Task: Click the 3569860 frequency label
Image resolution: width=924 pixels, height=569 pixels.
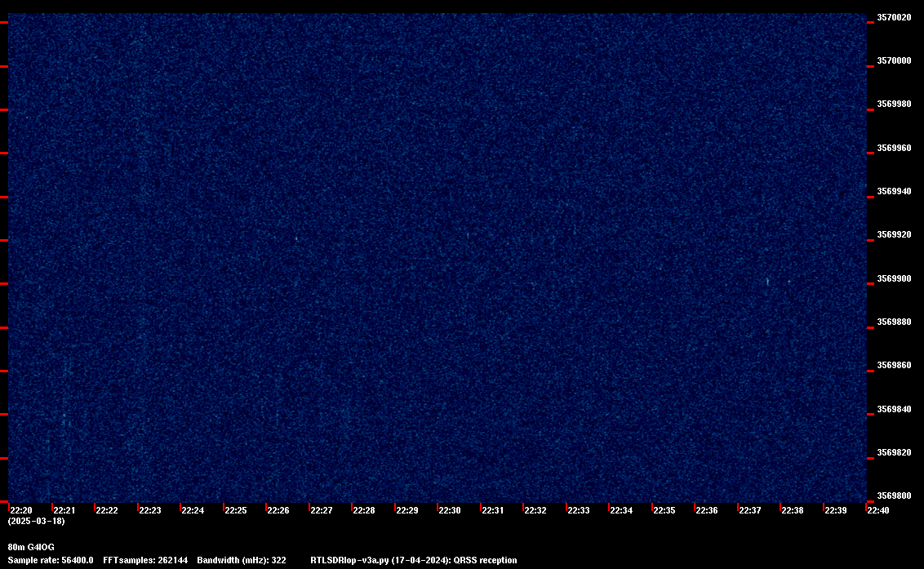Action: click(894, 366)
